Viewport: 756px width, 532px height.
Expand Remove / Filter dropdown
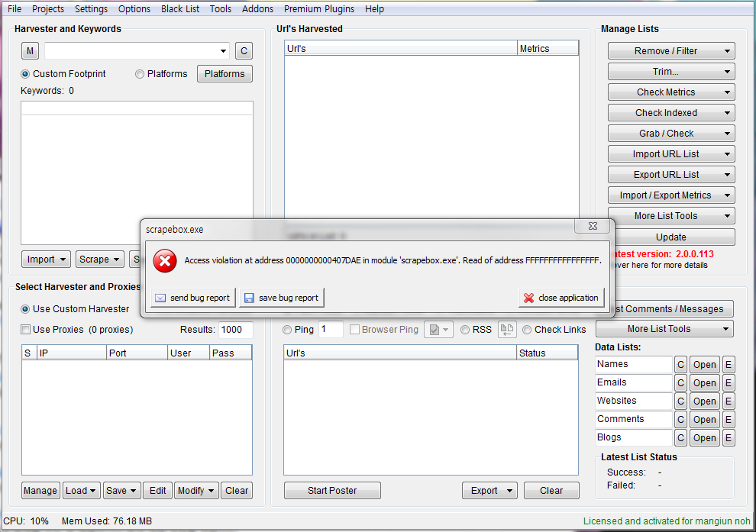671,51
